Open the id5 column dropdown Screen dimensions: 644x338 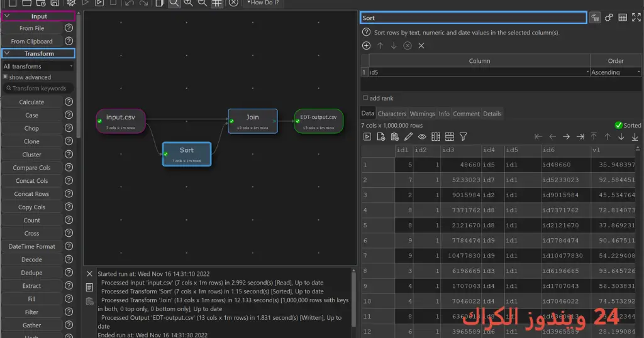pyautogui.click(x=479, y=72)
